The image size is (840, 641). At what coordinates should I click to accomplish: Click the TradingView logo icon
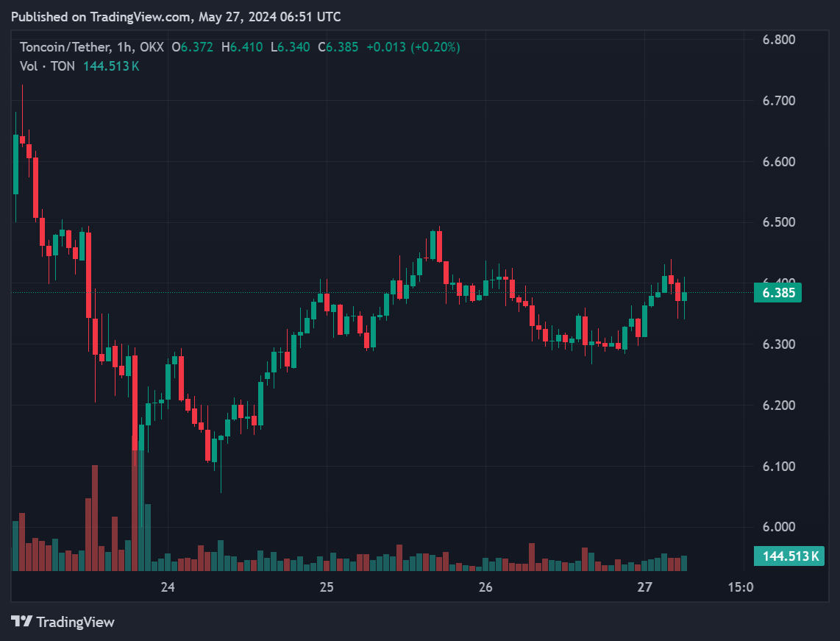(x=21, y=622)
